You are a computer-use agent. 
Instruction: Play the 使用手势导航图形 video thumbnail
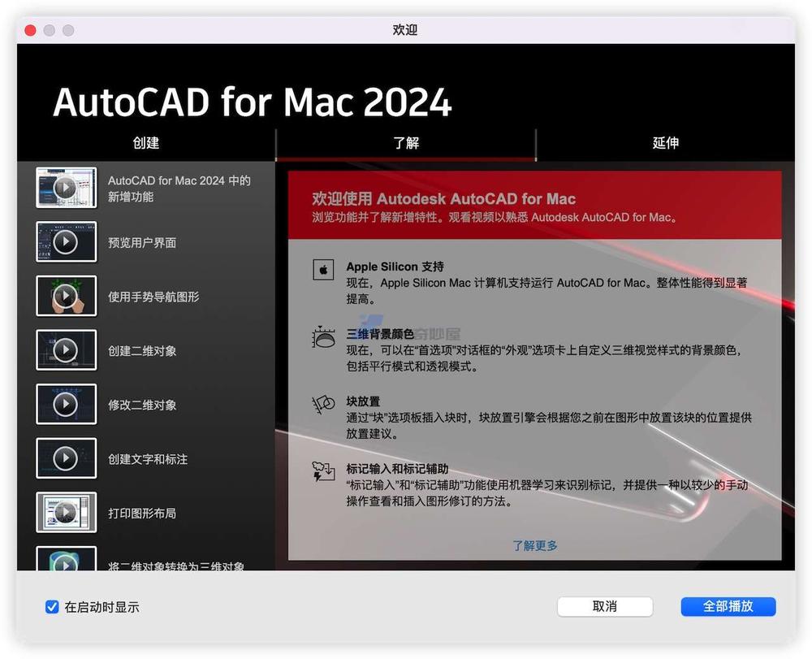[x=67, y=296]
